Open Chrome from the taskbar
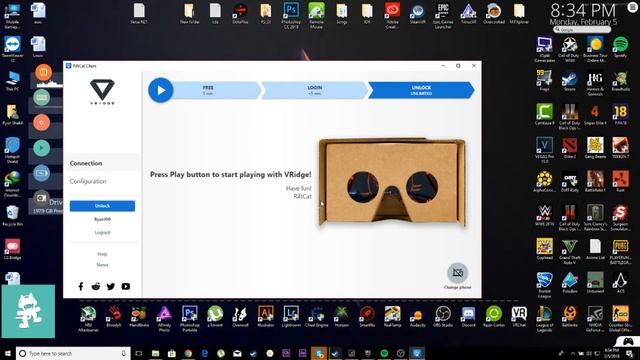The image size is (640, 360). click(x=188, y=353)
